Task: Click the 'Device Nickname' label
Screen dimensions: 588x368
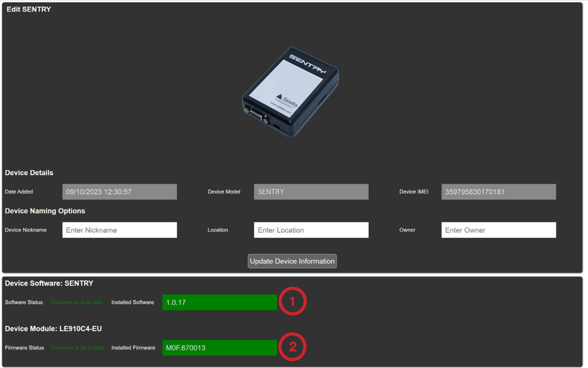Action: point(26,230)
